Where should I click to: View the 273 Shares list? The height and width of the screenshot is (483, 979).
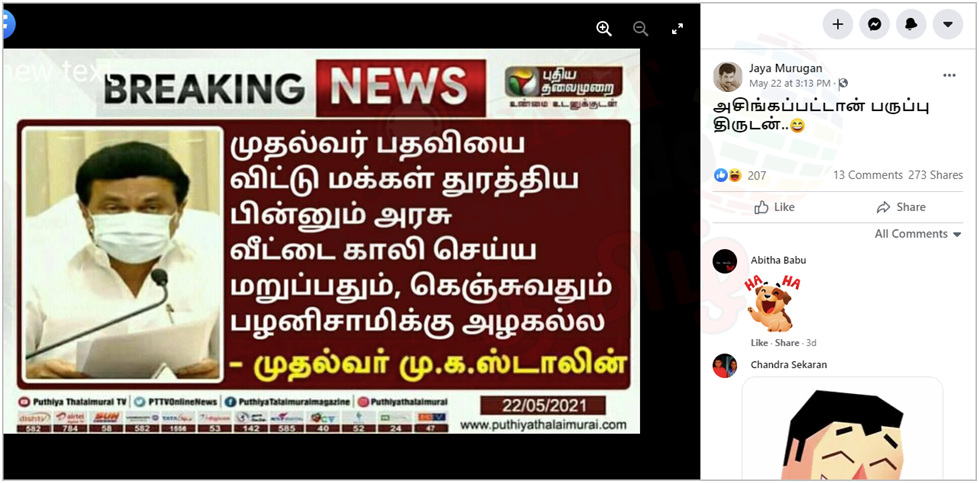(935, 175)
